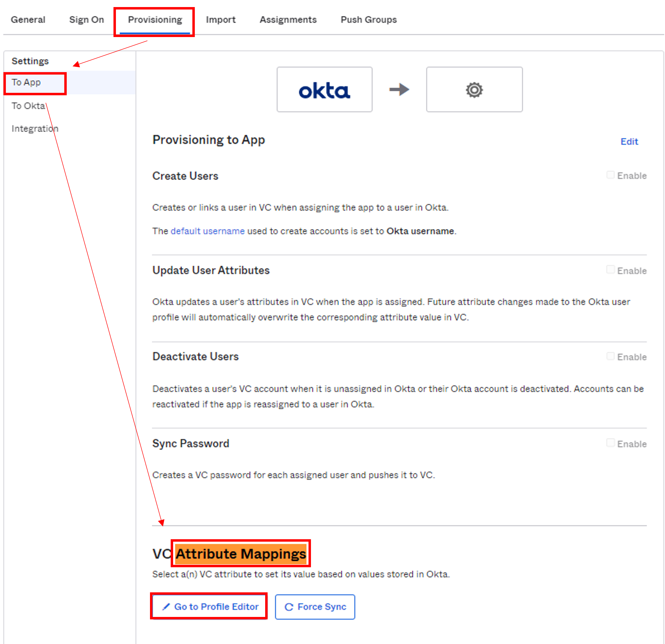
Task: Click the Force Sync button
Action: point(315,607)
